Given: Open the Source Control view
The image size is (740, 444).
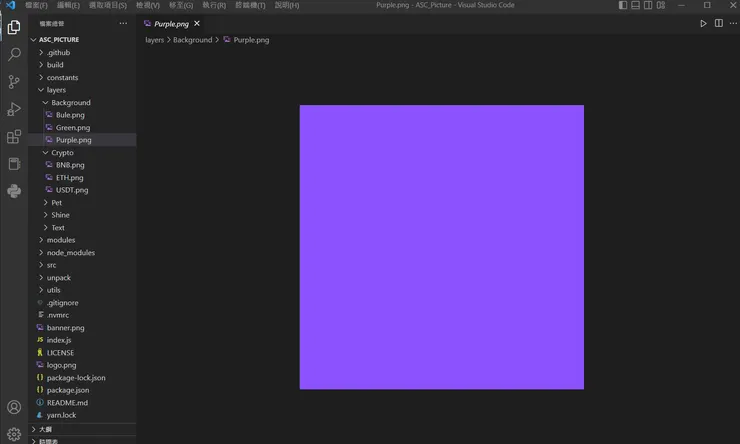Looking at the screenshot, I should click(x=14, y=82).
